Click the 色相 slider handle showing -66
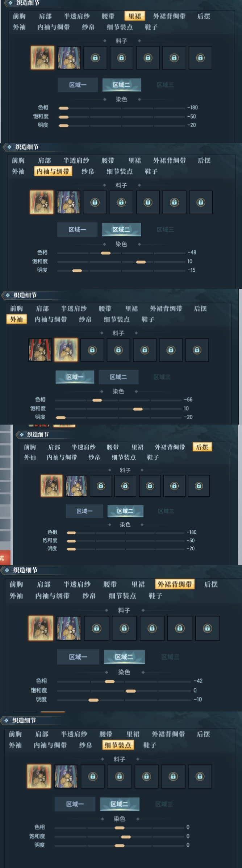The width and height of the screenshot is (242, 868). [x=97, y=400]
